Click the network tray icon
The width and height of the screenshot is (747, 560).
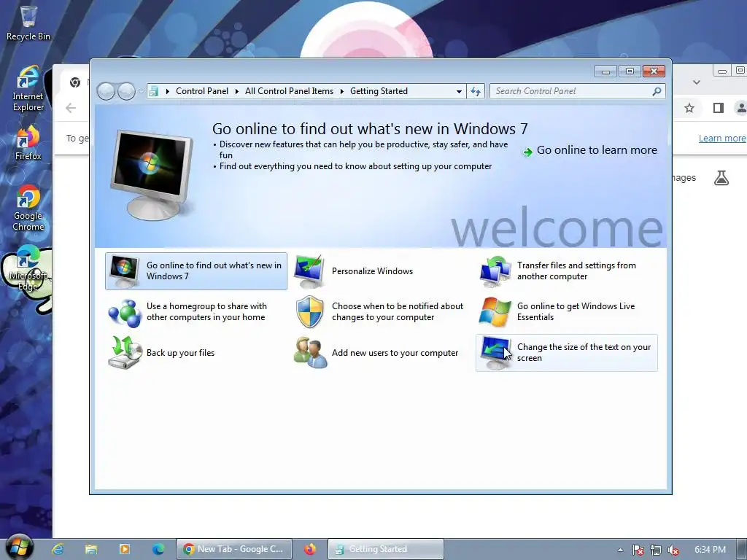pos(656,550)
